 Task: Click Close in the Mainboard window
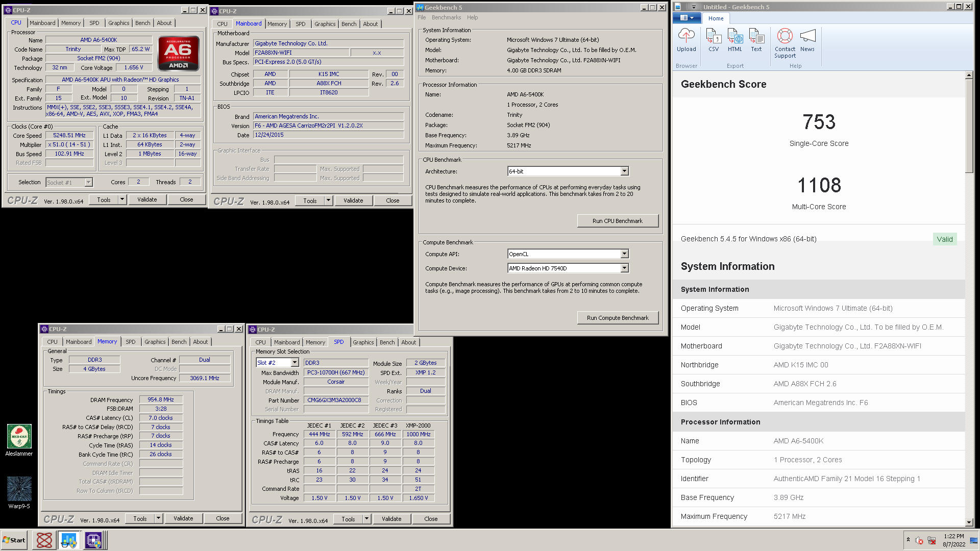click(x=393, y=201)
